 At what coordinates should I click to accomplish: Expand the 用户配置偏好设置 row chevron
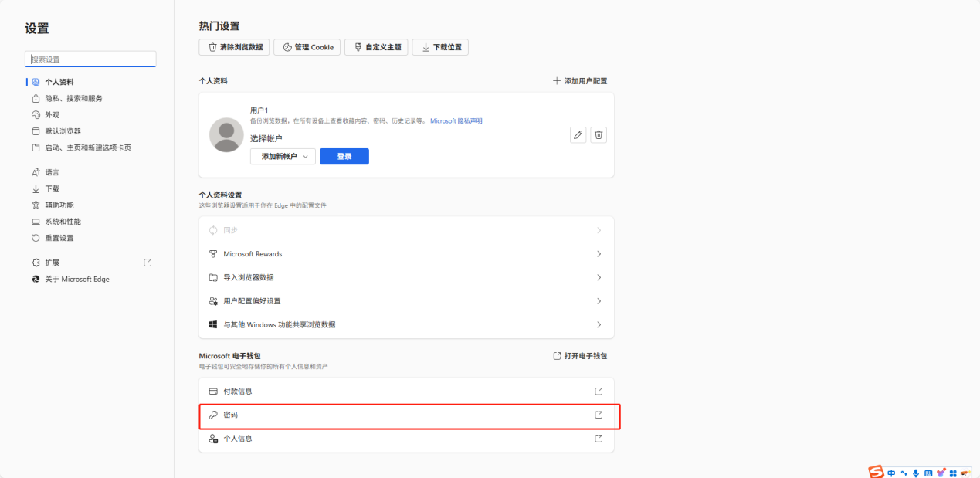coord(599,301)
